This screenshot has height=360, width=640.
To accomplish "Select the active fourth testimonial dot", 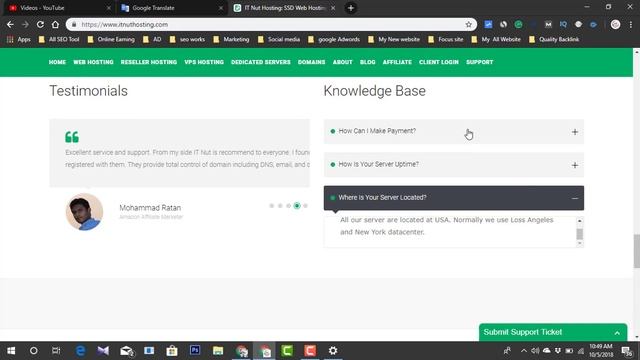I will [297, 206].
